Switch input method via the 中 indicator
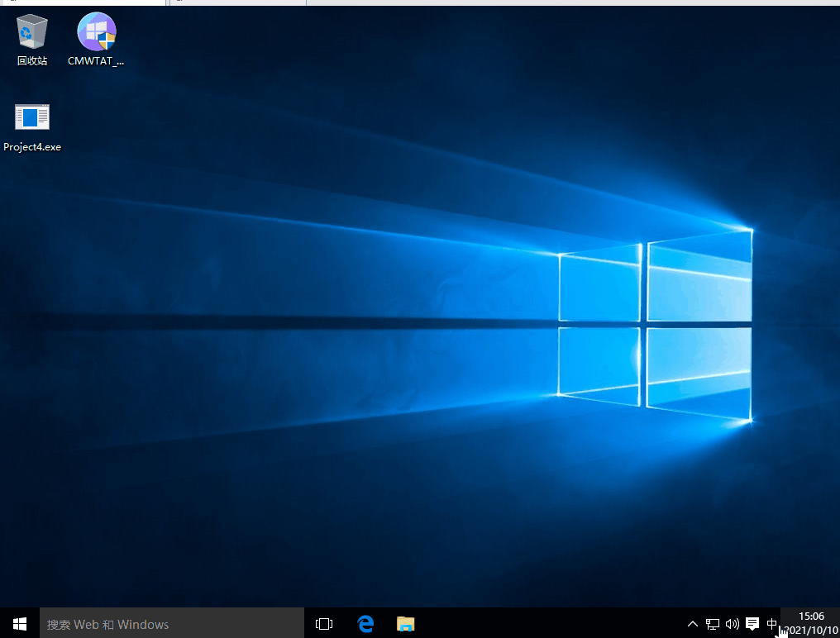 point(771,623)
